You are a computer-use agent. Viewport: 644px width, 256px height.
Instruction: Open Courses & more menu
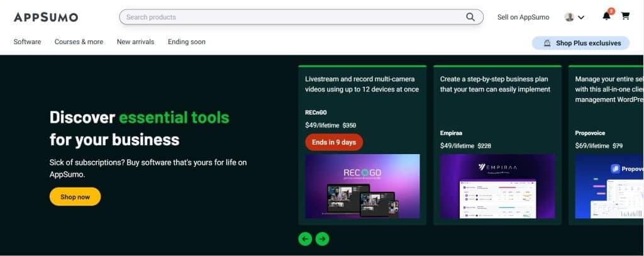pos(79,42)
